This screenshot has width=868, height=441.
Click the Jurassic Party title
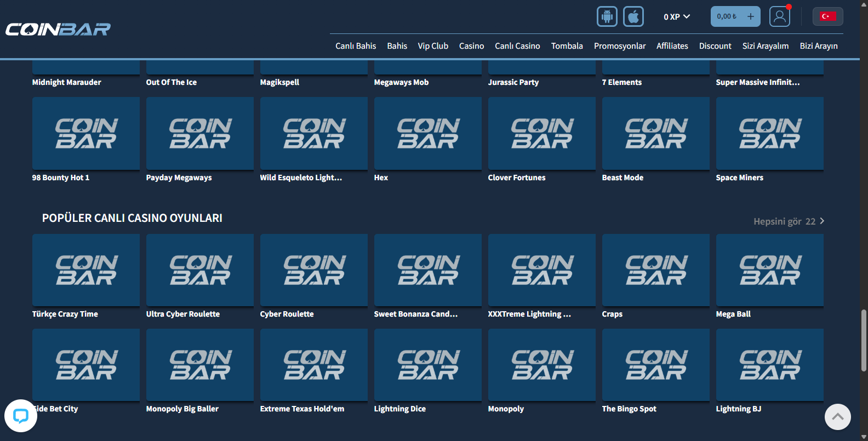(513, 82)
